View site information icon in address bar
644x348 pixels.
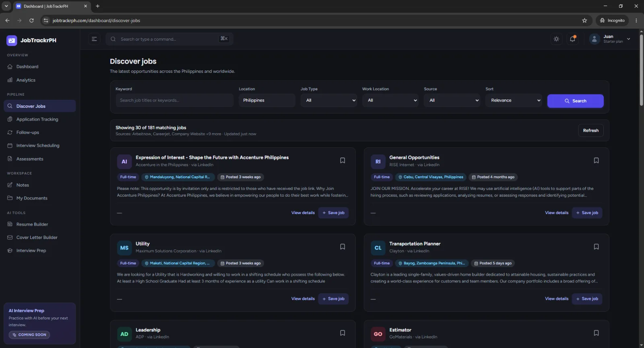[46, 21]
